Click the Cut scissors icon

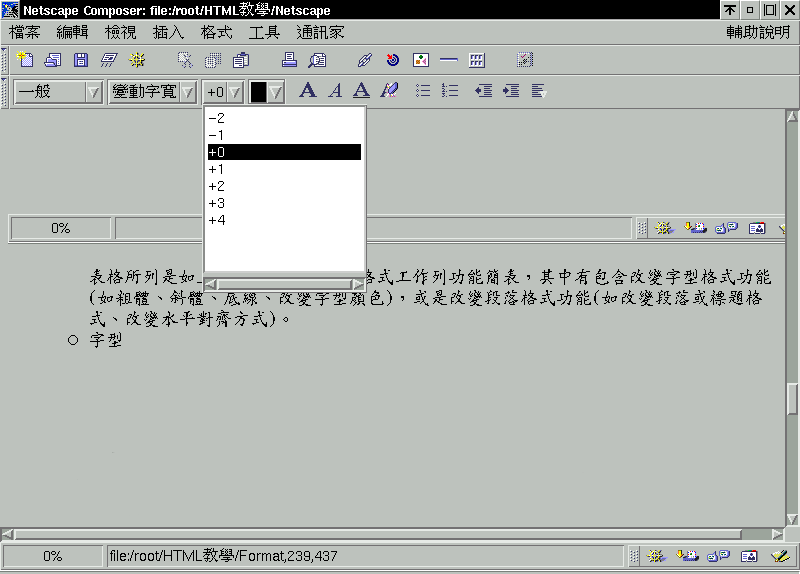click(x=185, y=60)
